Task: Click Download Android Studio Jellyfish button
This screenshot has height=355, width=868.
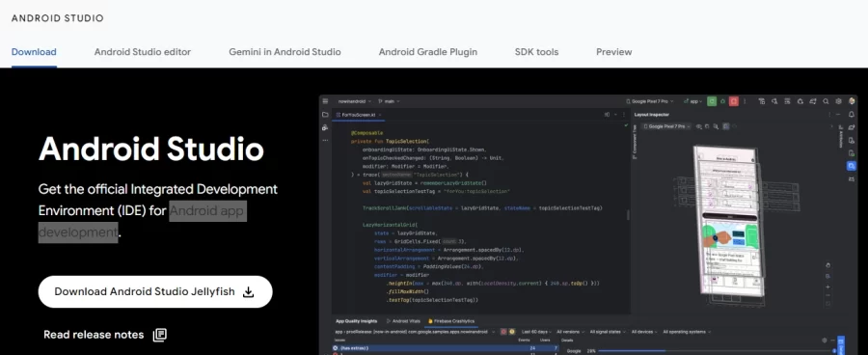Action: pos(155,292)
